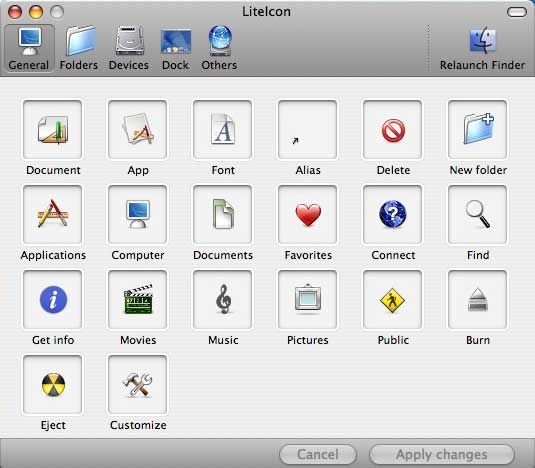
Task: Relaunch Finder from the toolbar
Action: (482, 48)
